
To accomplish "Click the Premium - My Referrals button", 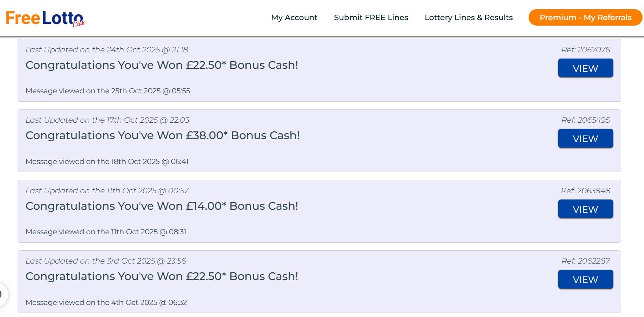I will 585,18.
